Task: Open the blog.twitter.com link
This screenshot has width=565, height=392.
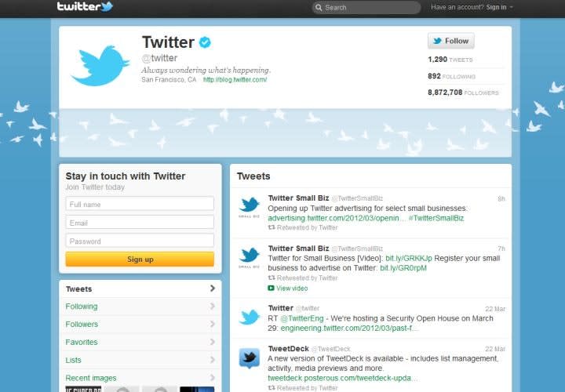Action: [235, 80]
